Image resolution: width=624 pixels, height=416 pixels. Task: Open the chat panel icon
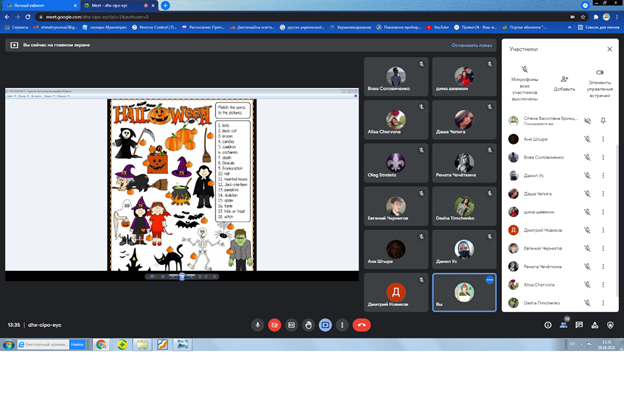coord(579,325)
